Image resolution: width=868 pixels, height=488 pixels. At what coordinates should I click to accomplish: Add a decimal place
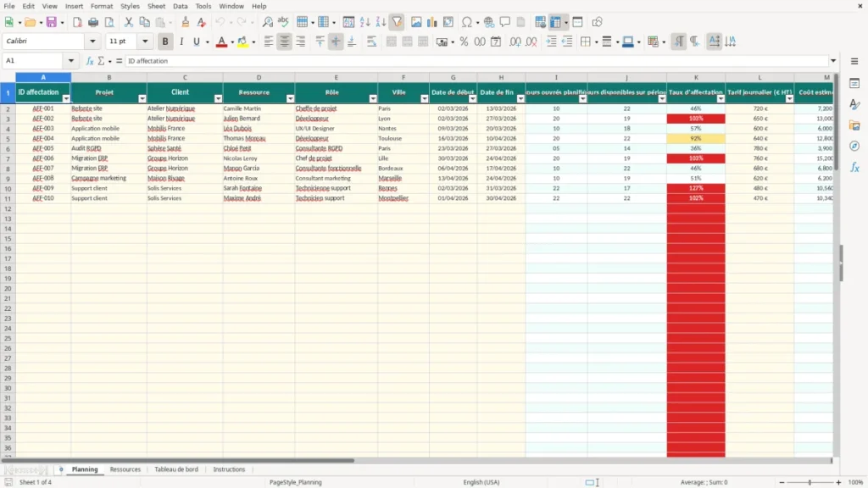coord(515,42)
